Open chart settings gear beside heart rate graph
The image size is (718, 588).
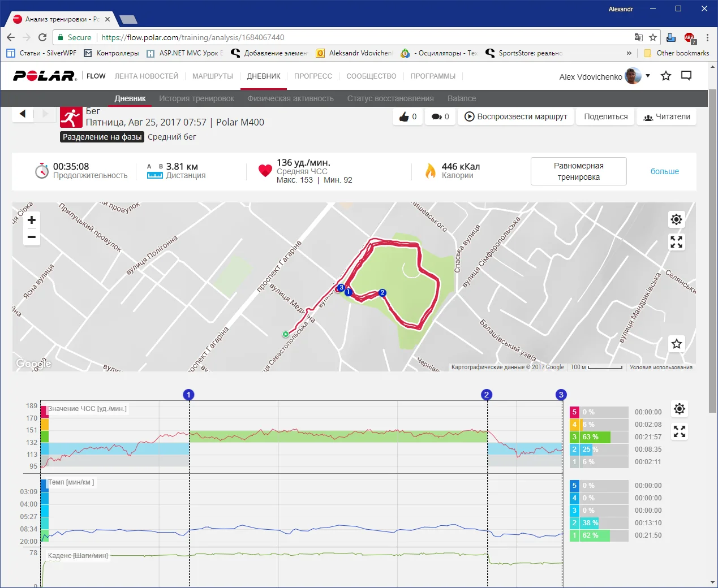680,409
